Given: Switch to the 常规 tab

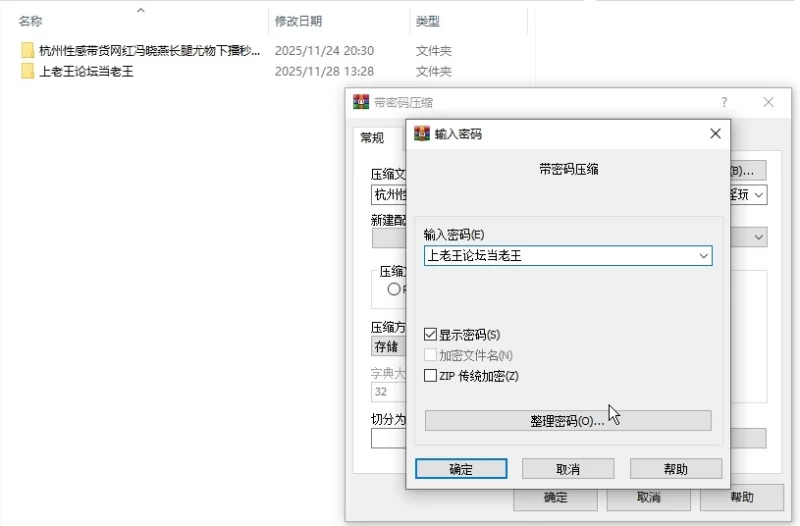Looking at the screenshot, I should point(372,138).
